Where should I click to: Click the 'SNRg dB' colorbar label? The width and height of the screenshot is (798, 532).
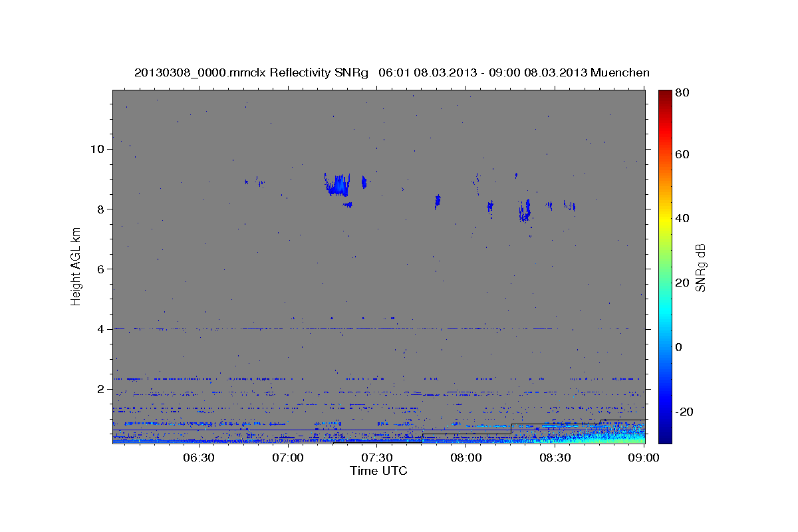tap(700, 267)
